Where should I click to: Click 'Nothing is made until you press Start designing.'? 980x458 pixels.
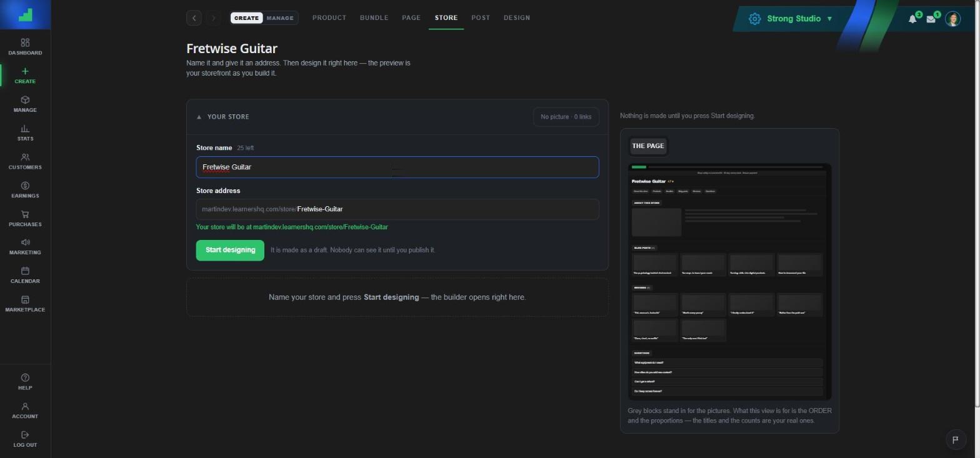(x=687, y=116)
